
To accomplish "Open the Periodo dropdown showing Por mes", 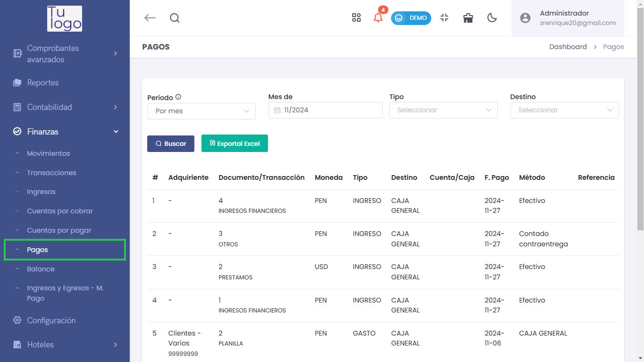I will coord(201,111).
